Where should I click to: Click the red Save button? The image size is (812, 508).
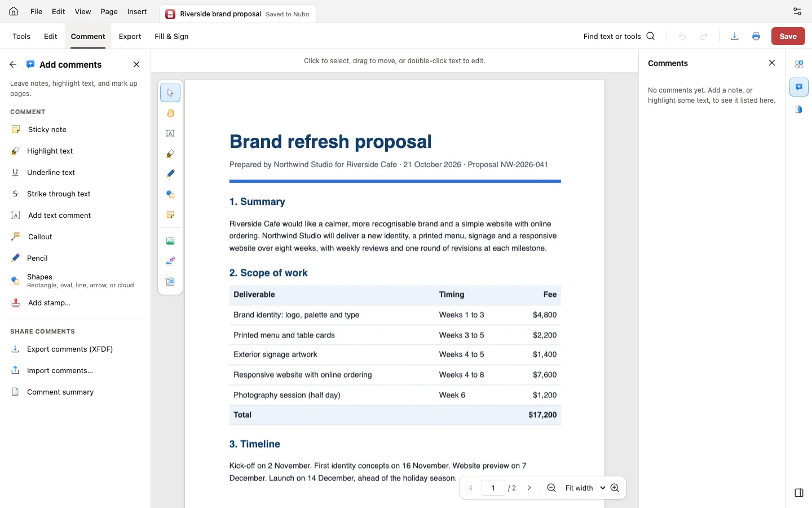click(788, 36)
